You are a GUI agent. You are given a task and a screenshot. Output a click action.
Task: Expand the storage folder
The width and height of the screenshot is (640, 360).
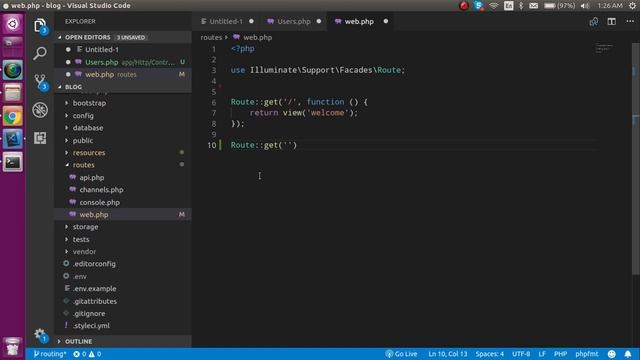click(123, 227)
